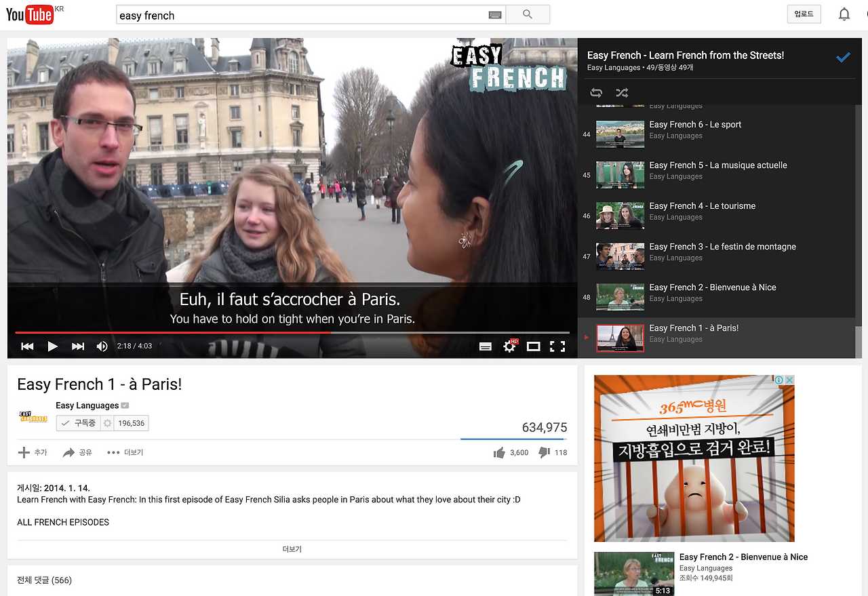Open the ad info (i) icon
The height and width of the screenshot is (596, 868).
point(779,380)
